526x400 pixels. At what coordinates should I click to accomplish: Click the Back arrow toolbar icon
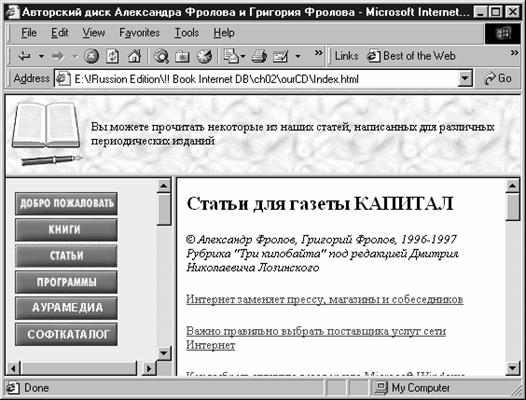pos(24,56)
